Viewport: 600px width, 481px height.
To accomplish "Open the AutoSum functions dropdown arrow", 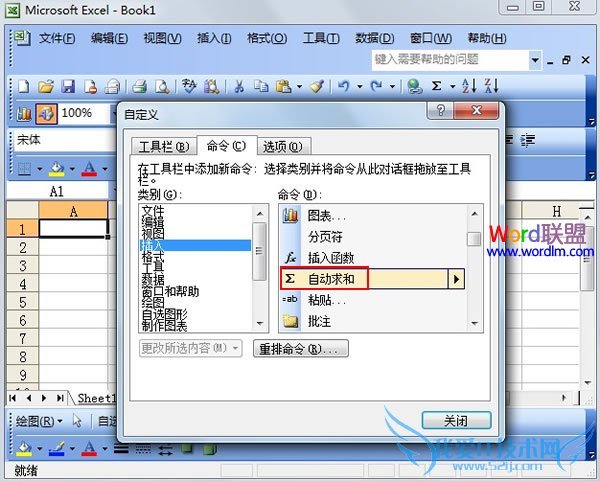I will click(453, 86).
